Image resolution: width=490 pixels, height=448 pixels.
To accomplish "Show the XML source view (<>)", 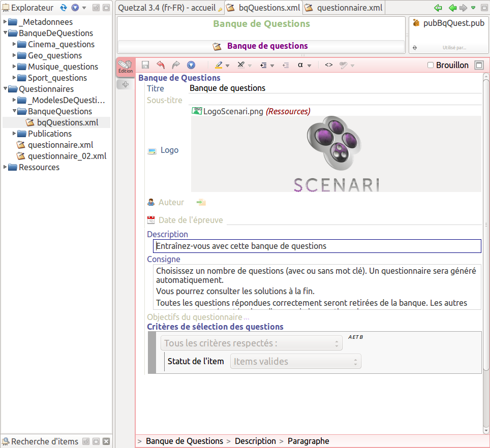I will [329, 65].
